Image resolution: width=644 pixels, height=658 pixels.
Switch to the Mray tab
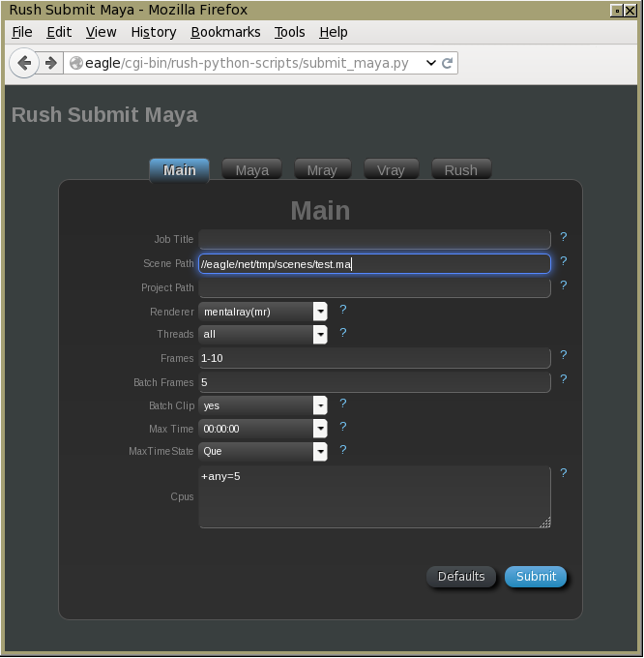tap(322, 169)
